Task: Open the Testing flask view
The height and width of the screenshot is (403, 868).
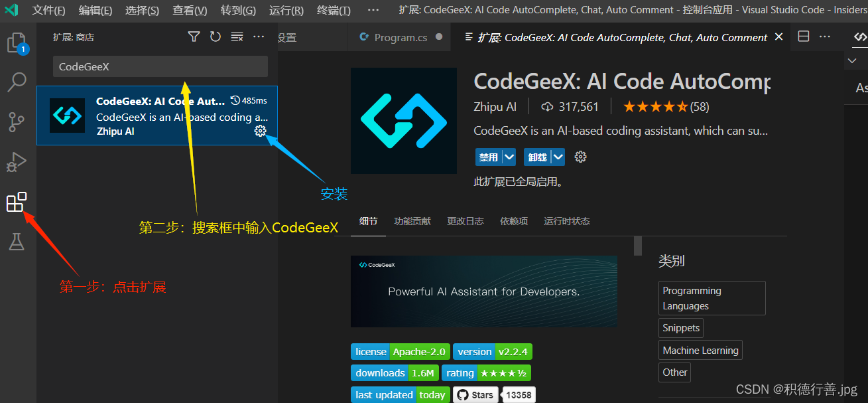Action: [x=16, y=242]
